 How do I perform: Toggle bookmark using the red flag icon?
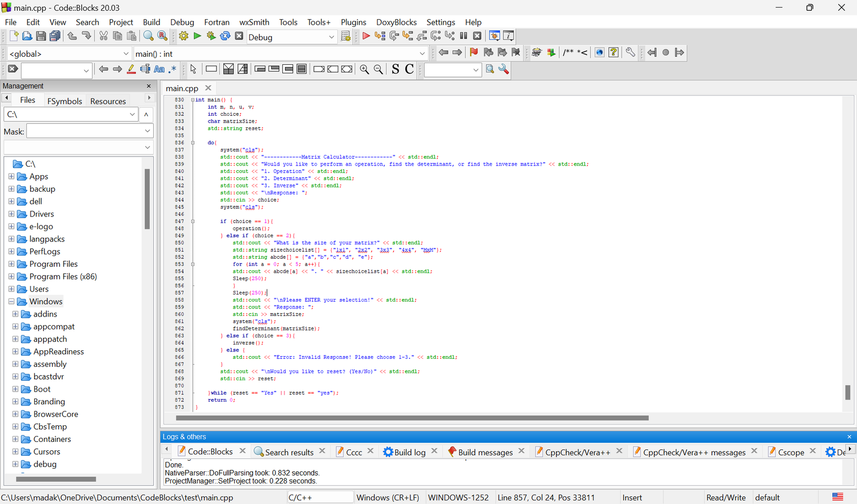coord(473,52)
